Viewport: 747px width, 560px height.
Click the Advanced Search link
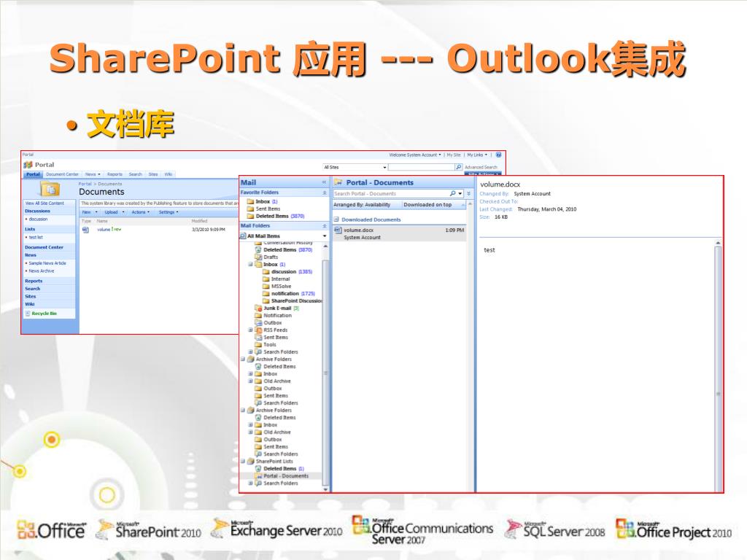pyautogui.click(x=481, y=167)
